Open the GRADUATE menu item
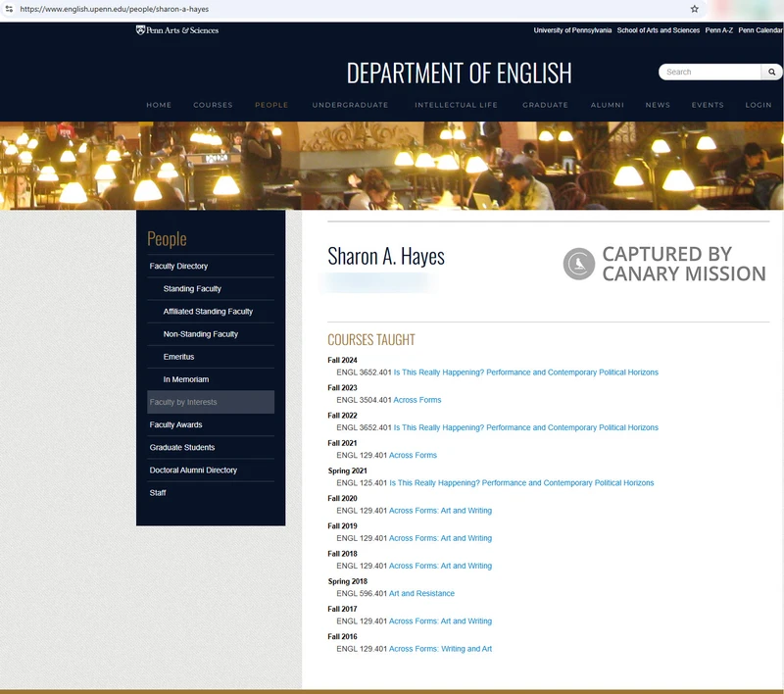 [545, 105]
